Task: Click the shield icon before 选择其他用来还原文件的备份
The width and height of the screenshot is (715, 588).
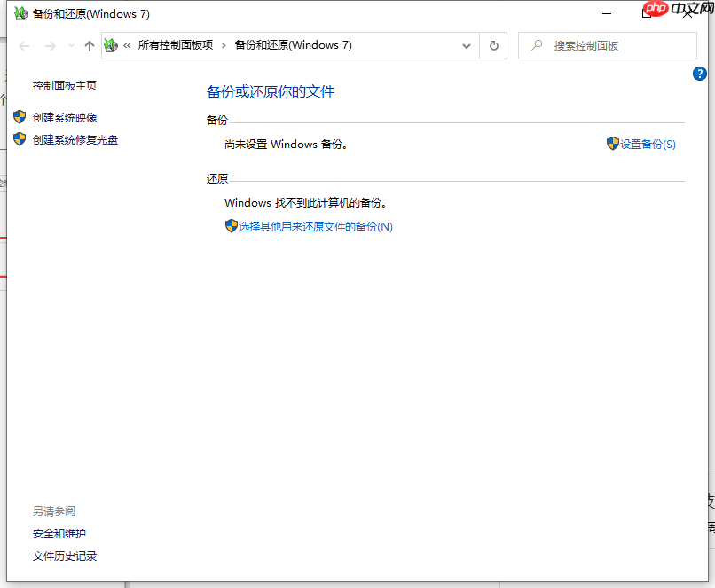Action: (232, 226)
